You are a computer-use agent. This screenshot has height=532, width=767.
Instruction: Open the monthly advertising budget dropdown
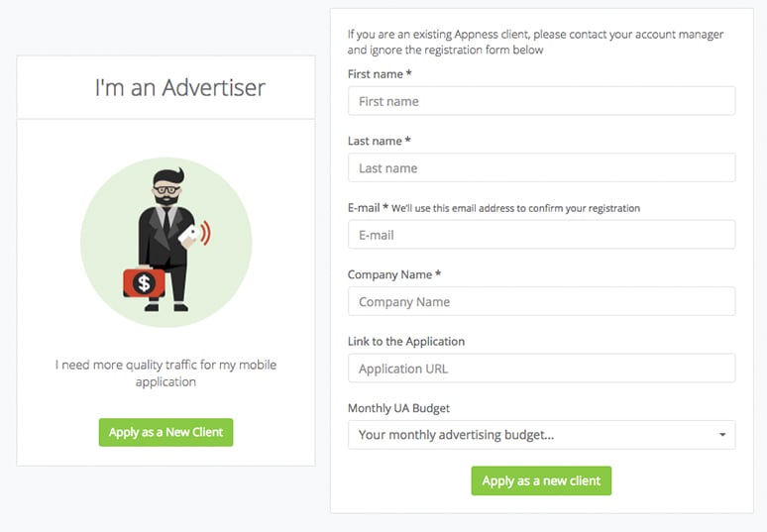(541, 435)
